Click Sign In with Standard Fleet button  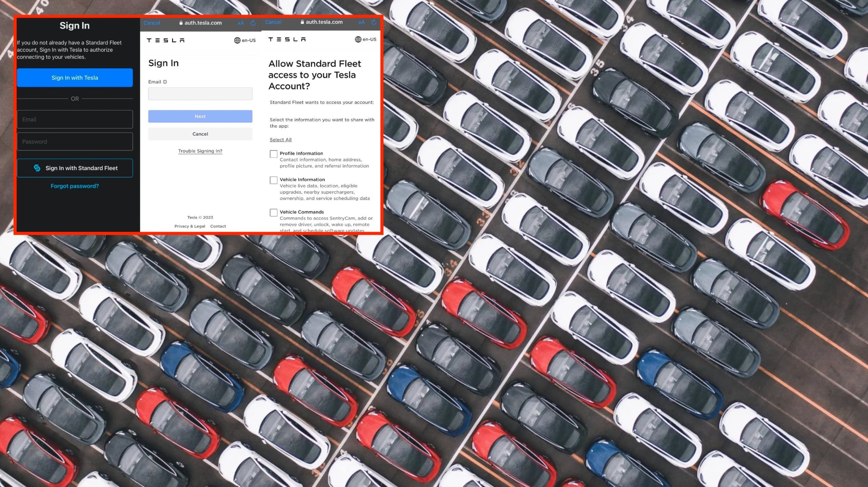tap(75, 168)
